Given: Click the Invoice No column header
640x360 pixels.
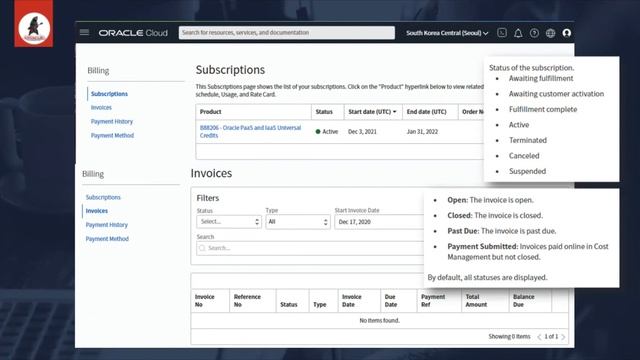Looking at the screenshot, I should 204,301.
